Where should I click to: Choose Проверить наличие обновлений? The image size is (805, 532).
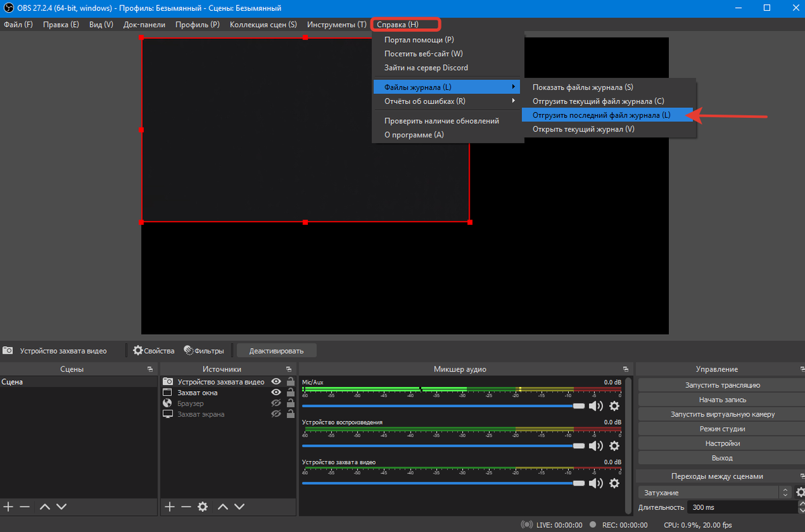pos(441,121)
